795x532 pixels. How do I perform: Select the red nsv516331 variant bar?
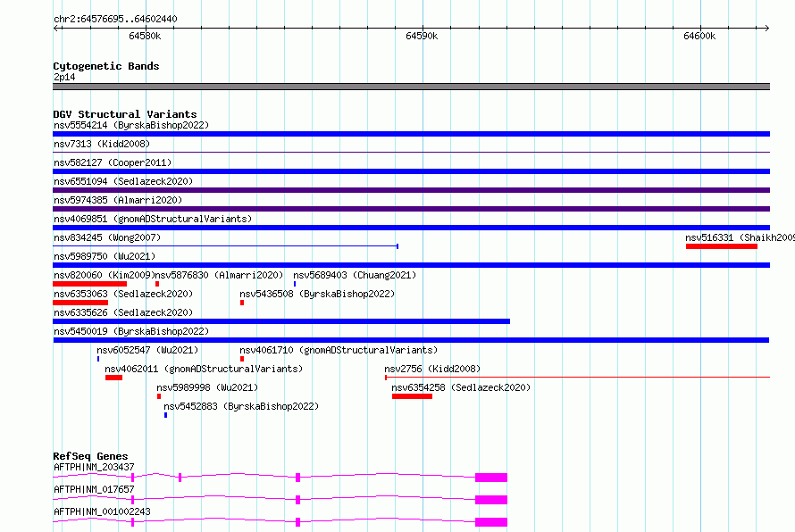722,246
